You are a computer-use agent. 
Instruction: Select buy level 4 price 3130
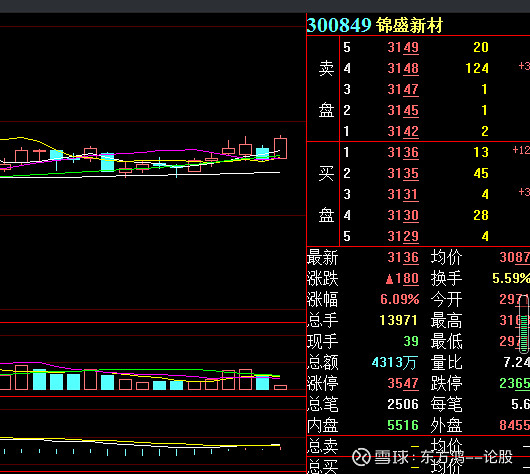[403, 215]
